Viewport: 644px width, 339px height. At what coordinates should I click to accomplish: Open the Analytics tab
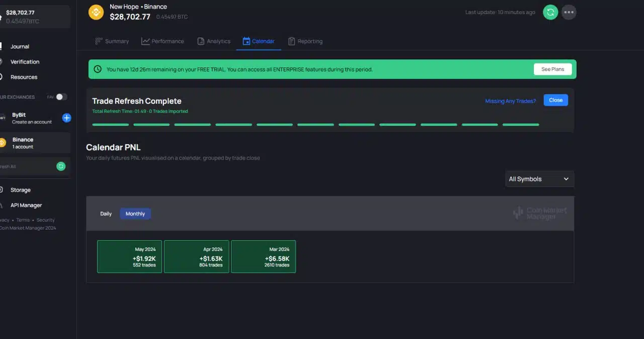point(213,41)
